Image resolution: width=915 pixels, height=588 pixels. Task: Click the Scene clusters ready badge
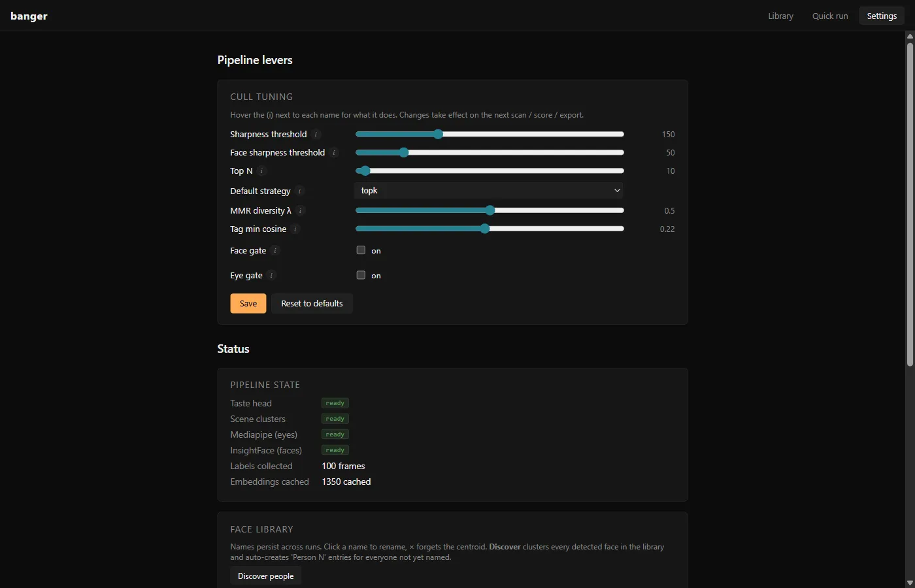click(335, 419)
